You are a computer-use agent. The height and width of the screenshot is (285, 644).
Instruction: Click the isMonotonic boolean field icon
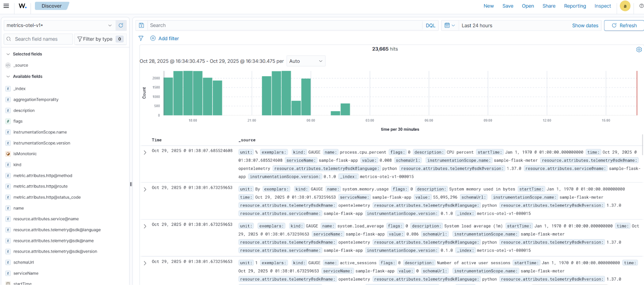pyautogui.click(x=8, y=154)
